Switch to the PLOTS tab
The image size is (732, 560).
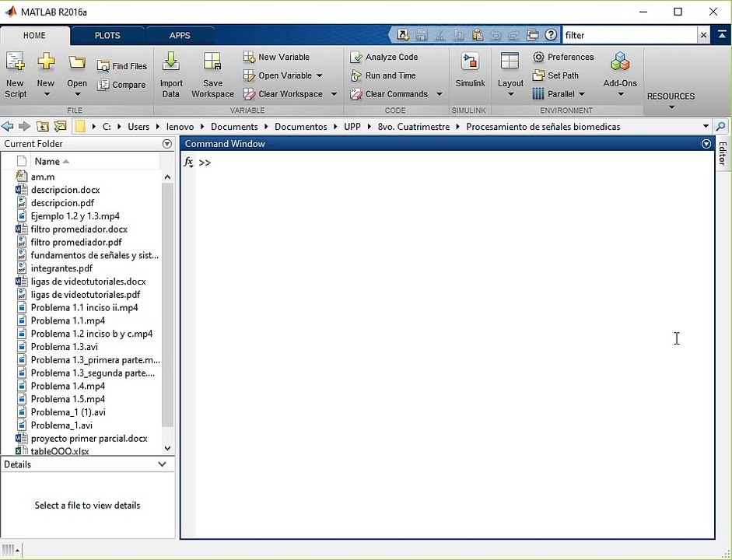tap(107, 36)
